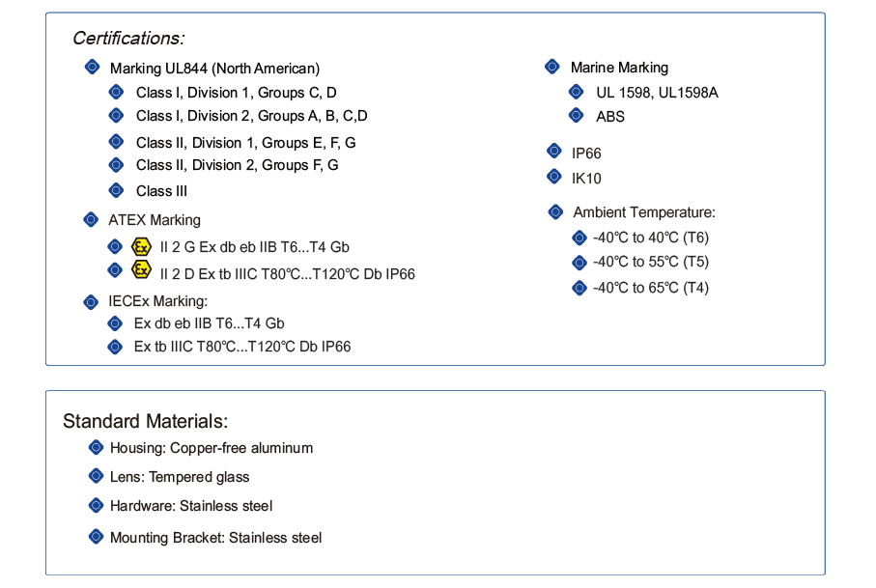Click the ATEX Ex hexagon icon beside II 2 D
Screen dimensions: 876x588
click(x=141, y=269)
